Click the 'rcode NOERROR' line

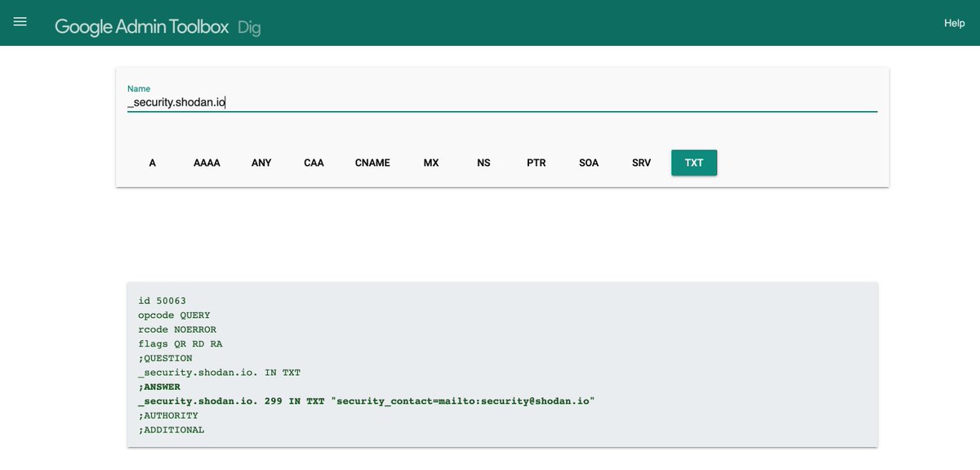click(x=177, y=329)
